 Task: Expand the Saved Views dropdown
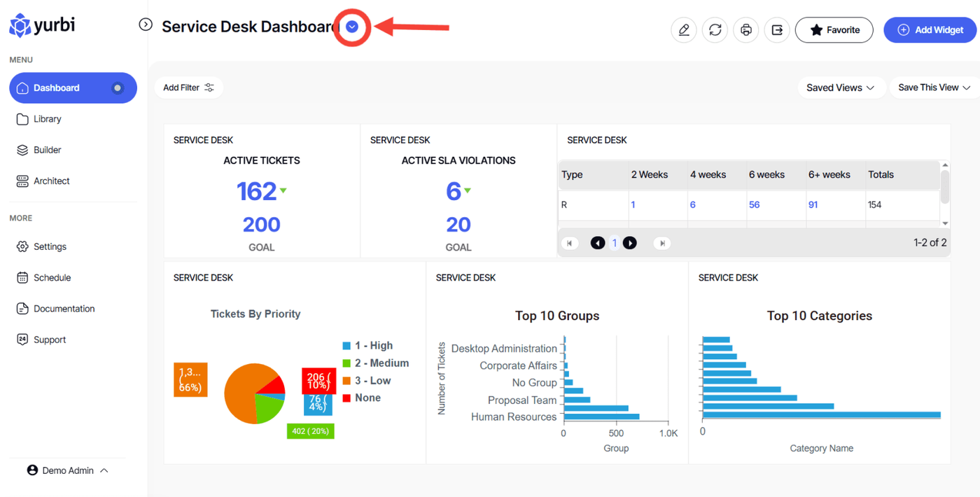point(840,87)
